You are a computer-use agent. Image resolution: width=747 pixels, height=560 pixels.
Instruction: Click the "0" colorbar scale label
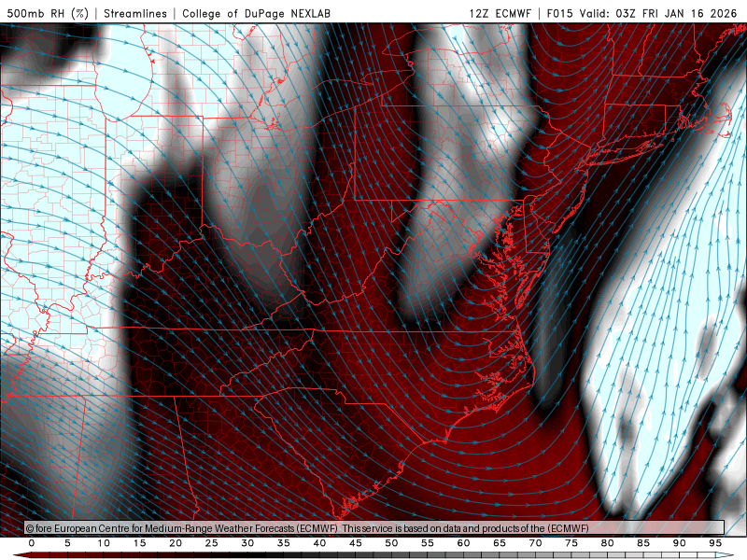click(32, 543)
